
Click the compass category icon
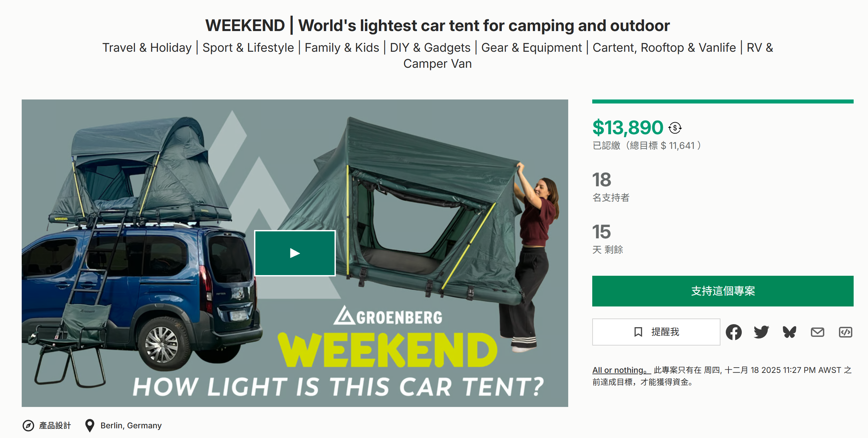28,426
